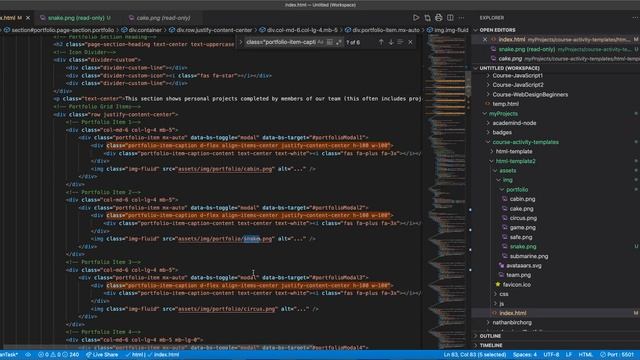Click breadcrumb img.img-fluid
This screenshot has width=640, height=360.
point(451,30)
